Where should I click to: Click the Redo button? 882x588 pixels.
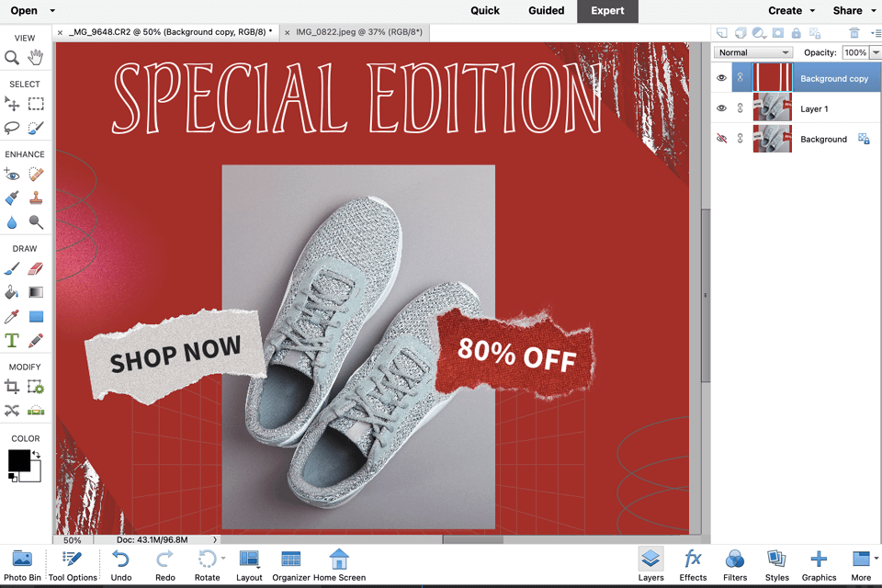pyautogui.click(x=164, y=566)
